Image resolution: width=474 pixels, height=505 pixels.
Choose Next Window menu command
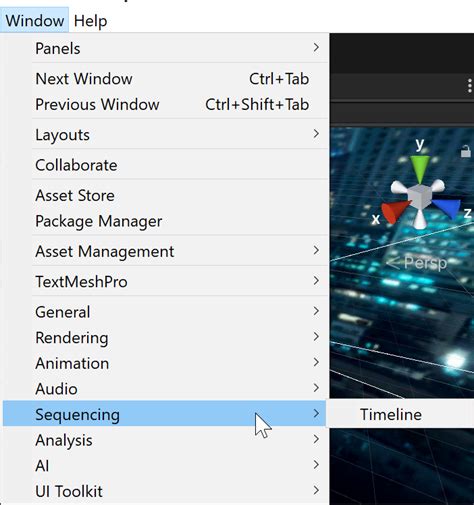(x=164, y=79)
